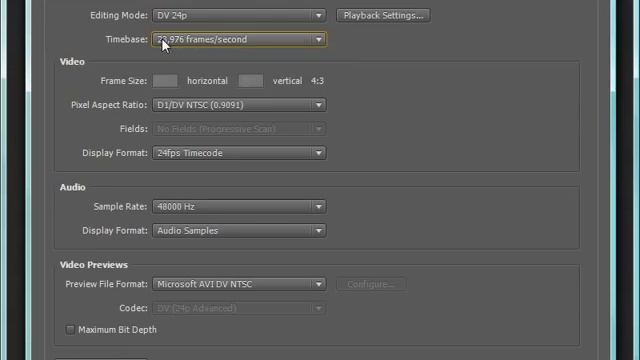Open the audio Display Format dropdown, Audio Samples

(x=239, y=231)
